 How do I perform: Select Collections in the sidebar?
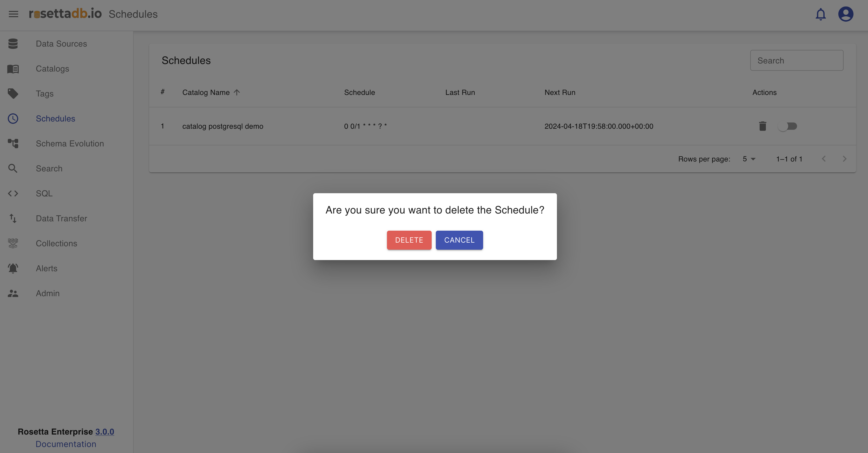pyautogui.click(x=56, y=243)
